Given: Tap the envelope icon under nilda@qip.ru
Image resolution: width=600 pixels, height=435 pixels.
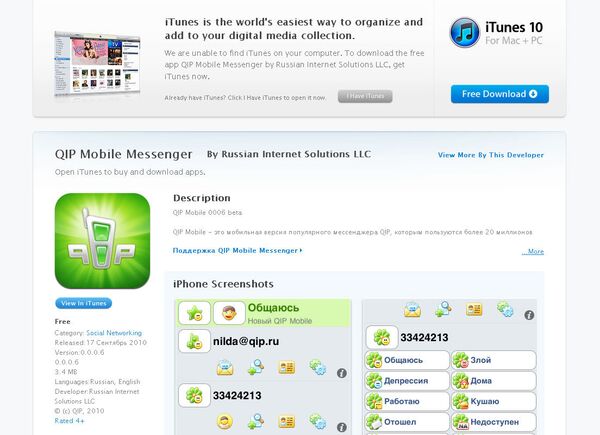Looking at the screenshot, I should (225, 368).
